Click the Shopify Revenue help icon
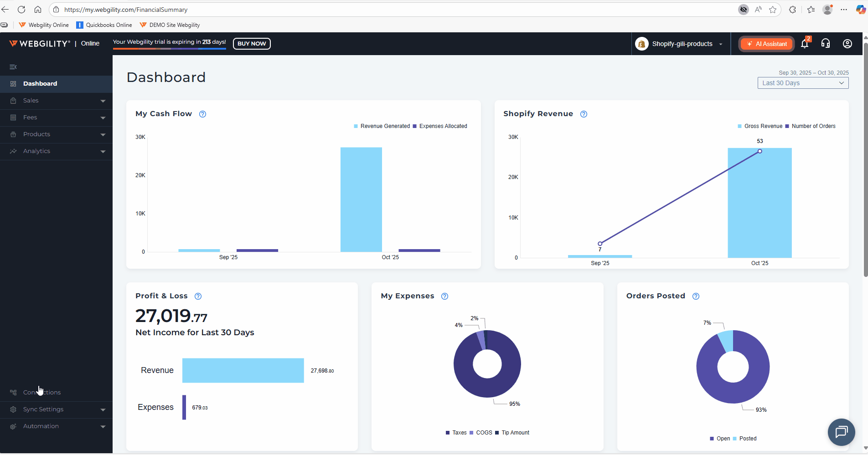Screen dimensions: 868x455 [x=584, y=114]
